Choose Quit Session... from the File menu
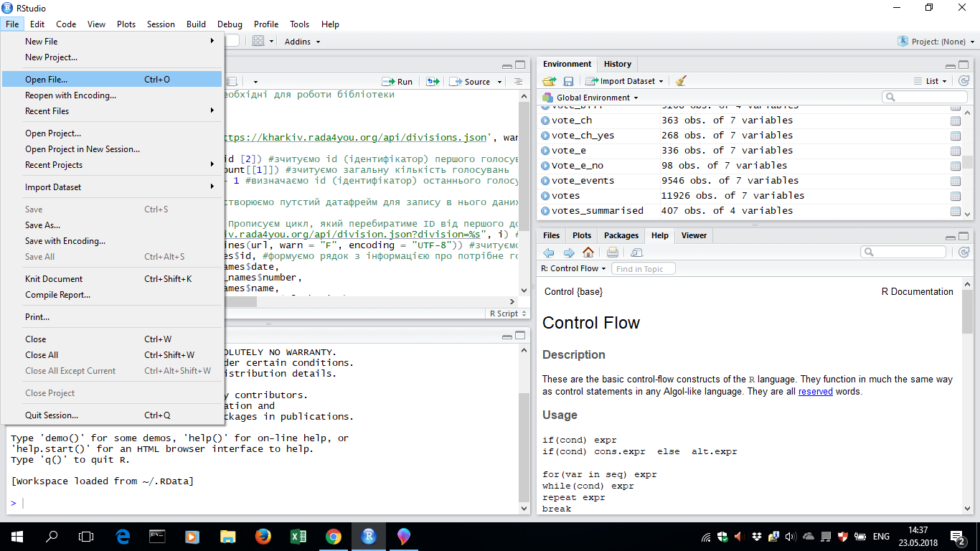 point(113,415)
